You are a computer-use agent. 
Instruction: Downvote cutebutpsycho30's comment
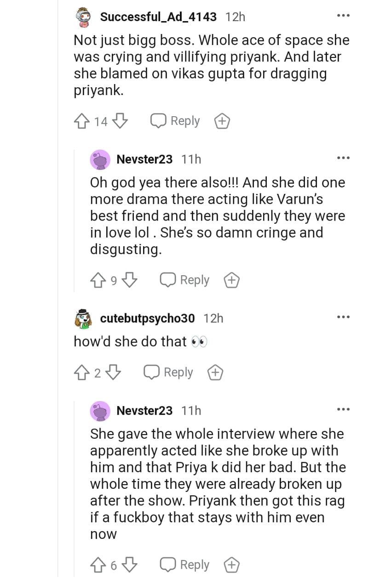click(114, 373)
